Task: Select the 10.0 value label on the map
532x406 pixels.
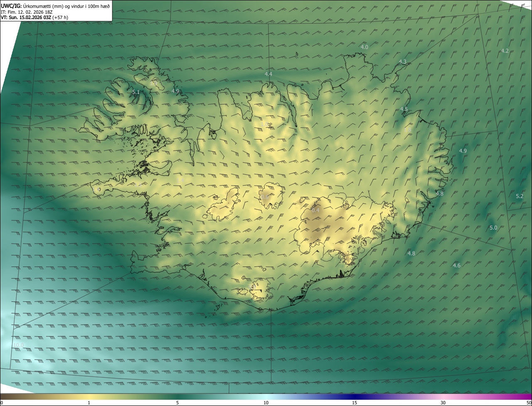Action: pyautogui.click(x=18, y=345)
